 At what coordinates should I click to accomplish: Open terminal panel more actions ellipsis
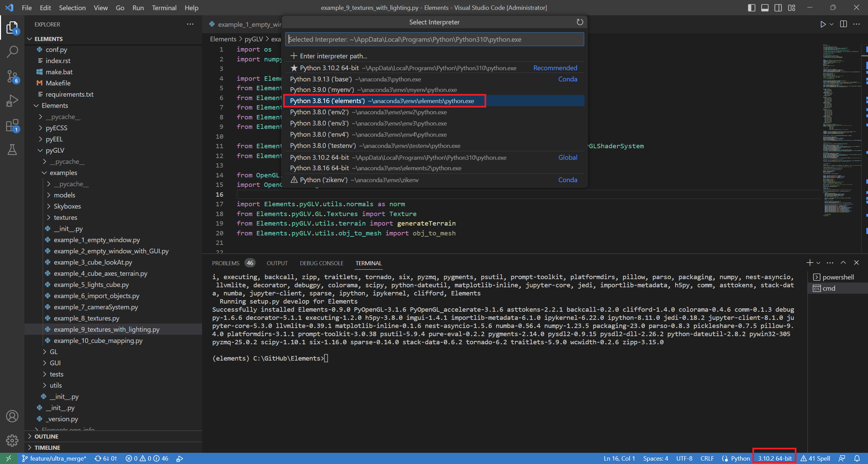point(830,263)
